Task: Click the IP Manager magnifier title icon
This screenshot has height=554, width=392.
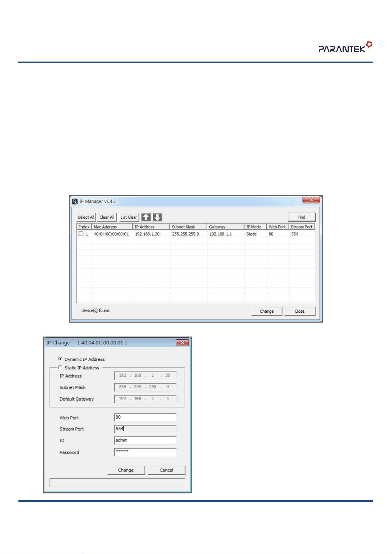Action: (75, 201)
